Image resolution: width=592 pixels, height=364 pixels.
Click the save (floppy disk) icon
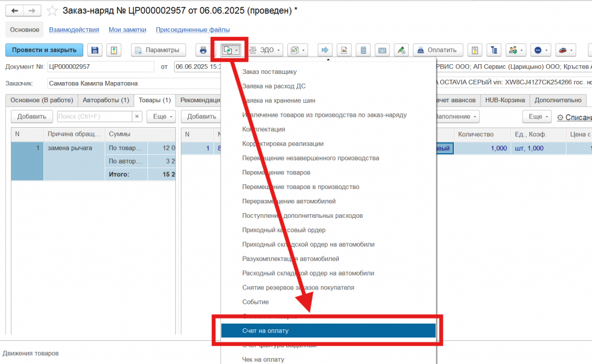point(95,50)
